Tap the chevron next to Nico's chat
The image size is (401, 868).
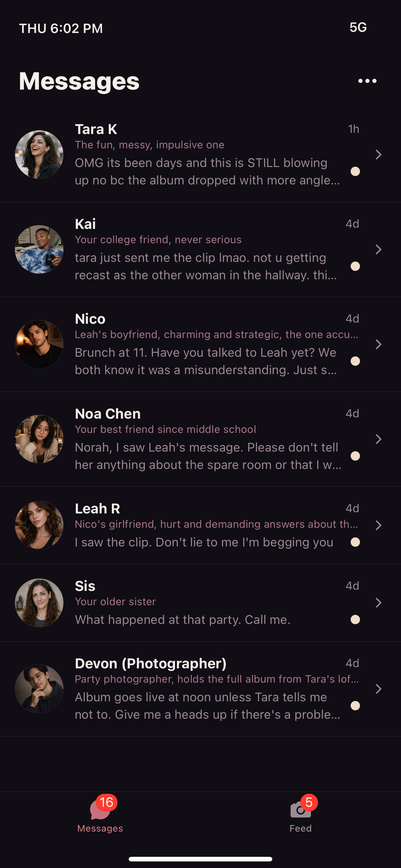click(379, 344)
